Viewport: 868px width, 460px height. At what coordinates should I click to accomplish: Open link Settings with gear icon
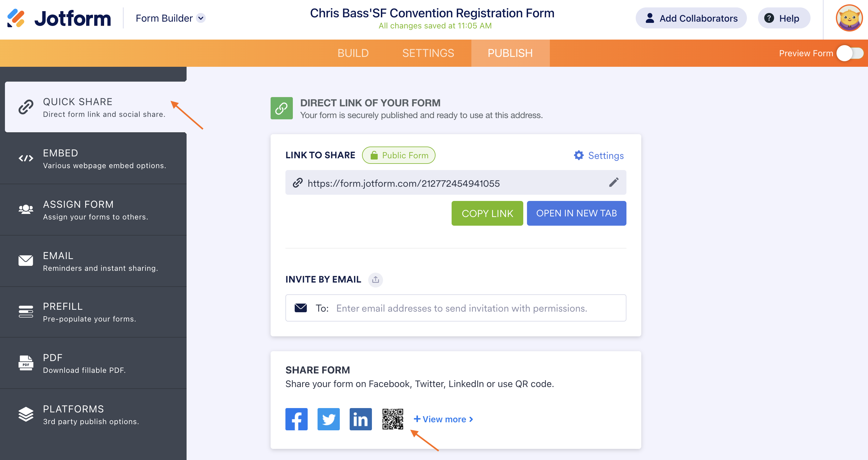[x=598, y=155]
